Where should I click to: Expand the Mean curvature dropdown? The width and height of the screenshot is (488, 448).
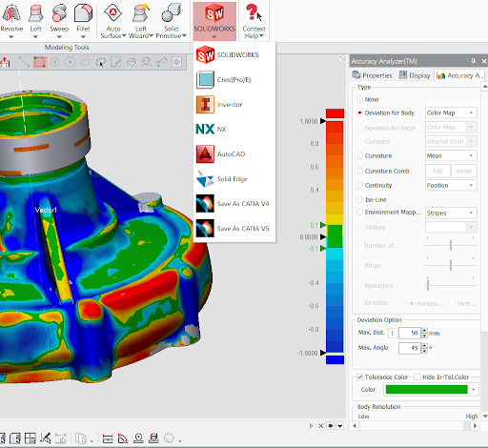point(451,155)
